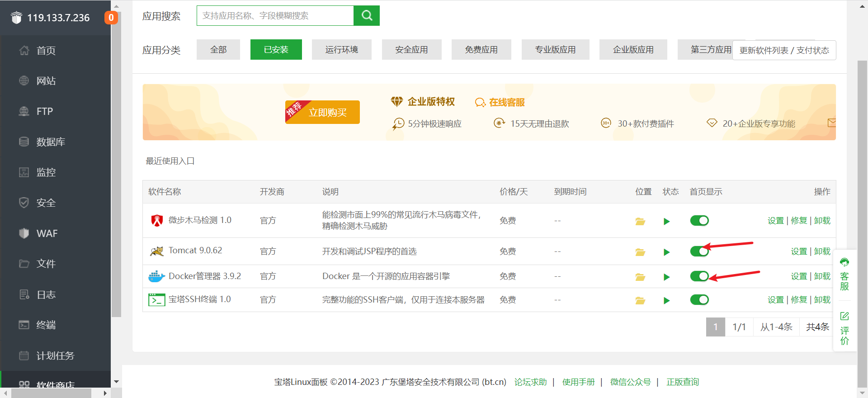Open 正版查询 footer link
Screen dimensions: 868x398
click(683, 382)
